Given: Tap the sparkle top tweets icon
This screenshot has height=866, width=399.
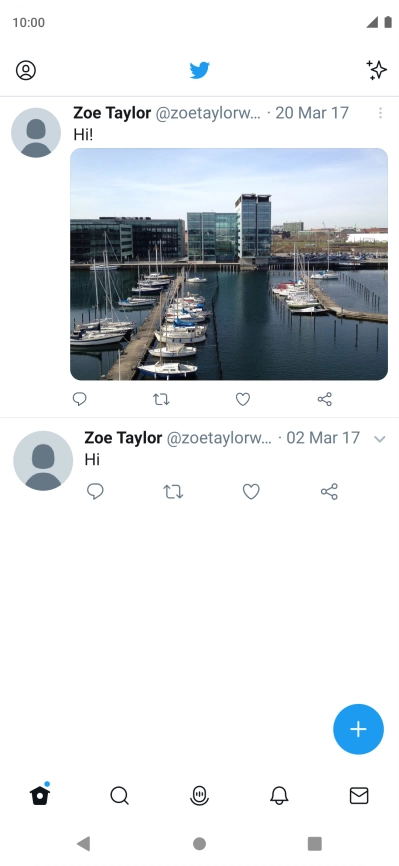Looking at the screenshot, I should pos(377,70).
